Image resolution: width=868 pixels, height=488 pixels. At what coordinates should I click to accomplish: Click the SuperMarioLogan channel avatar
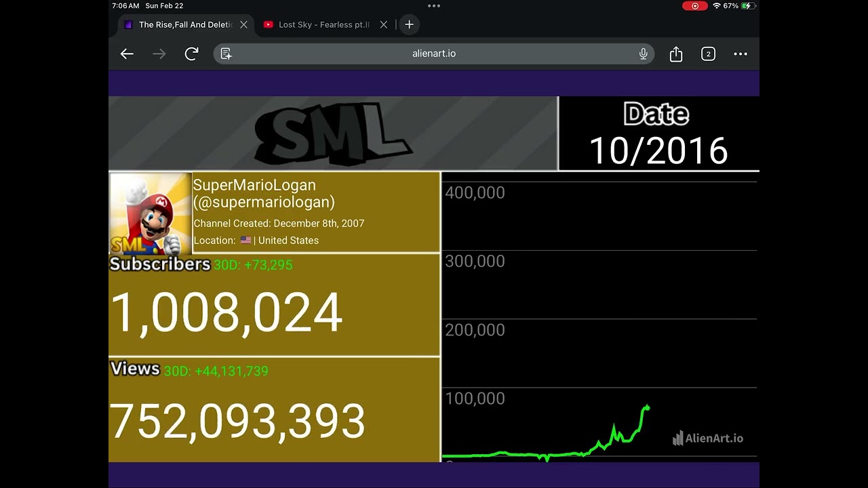point(150,213)
